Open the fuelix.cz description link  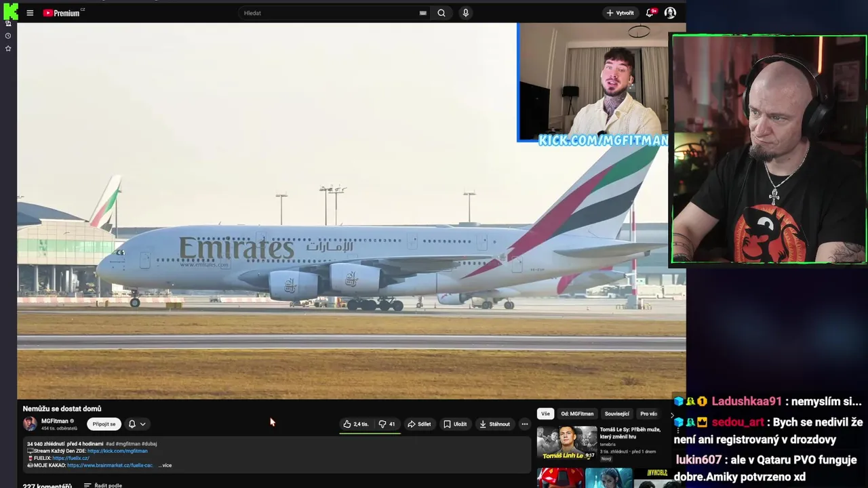pyautogui.click(x=71, y=458)
